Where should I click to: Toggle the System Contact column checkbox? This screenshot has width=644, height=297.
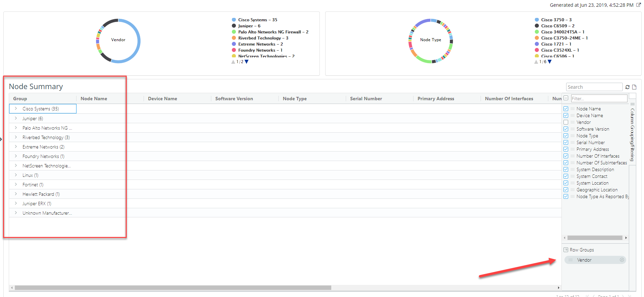tap(566, 176)
